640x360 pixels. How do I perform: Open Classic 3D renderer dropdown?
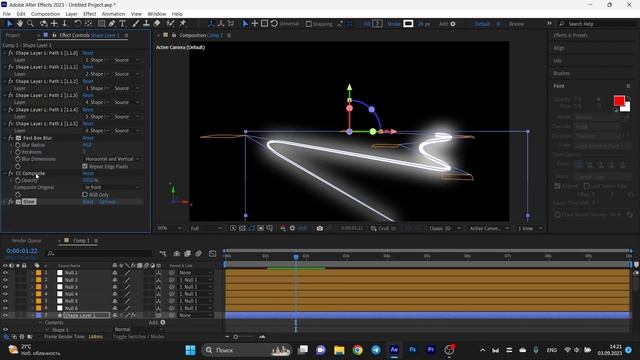[x=445, y=228]
